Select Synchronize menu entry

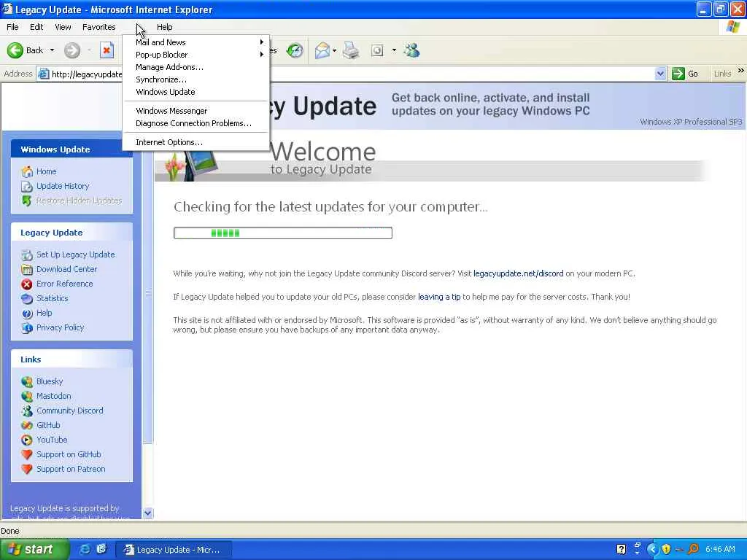coord(196,79)
